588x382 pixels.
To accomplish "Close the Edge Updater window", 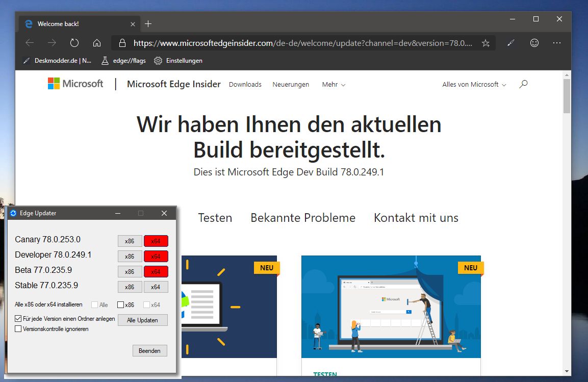I will click(x=164, y=213).
